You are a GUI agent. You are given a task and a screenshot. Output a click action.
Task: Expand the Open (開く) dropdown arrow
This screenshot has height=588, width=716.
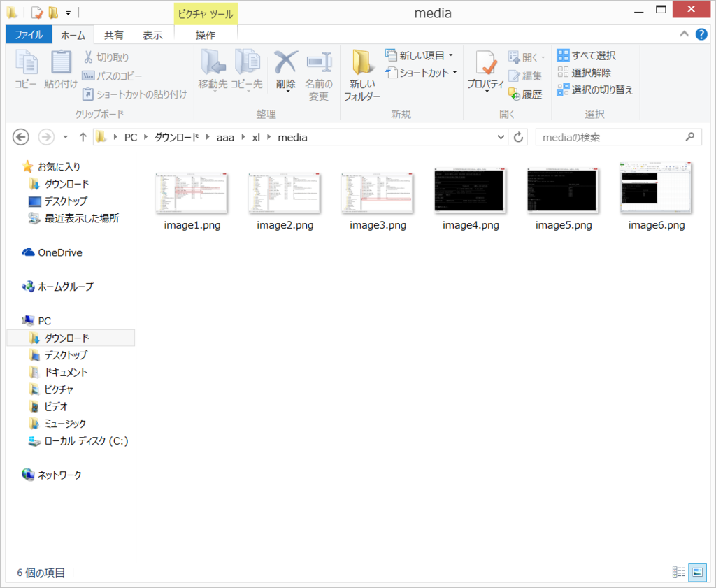[543, 57]
